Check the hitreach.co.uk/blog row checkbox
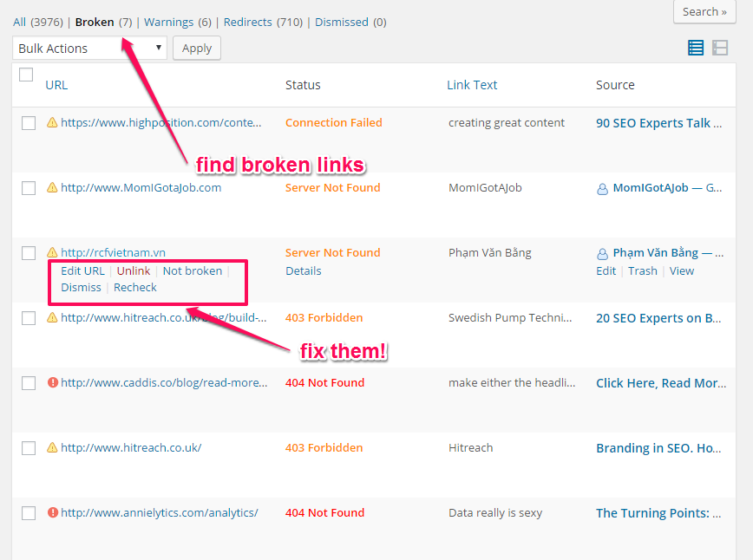 click(29, 318)
